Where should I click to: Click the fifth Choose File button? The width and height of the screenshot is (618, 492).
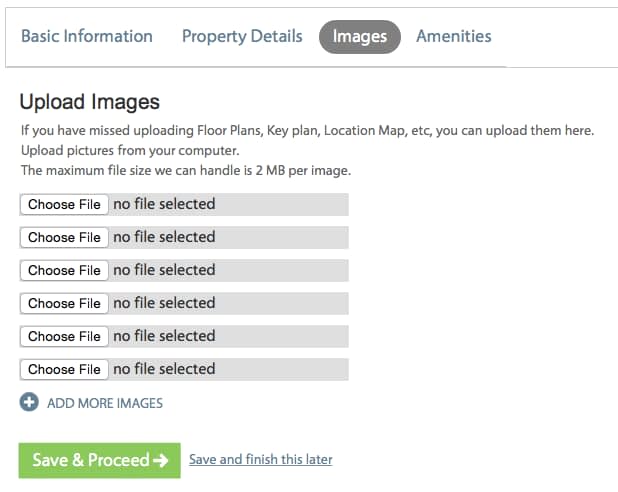(x=64, y=336)
